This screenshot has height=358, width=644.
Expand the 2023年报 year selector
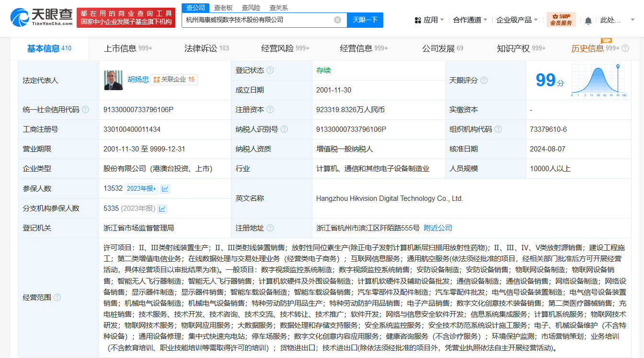point(142,189)
